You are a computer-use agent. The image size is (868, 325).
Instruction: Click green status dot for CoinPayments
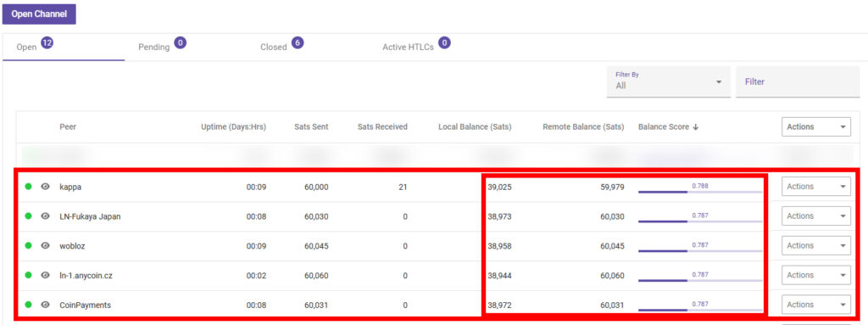tap(28, 305)
